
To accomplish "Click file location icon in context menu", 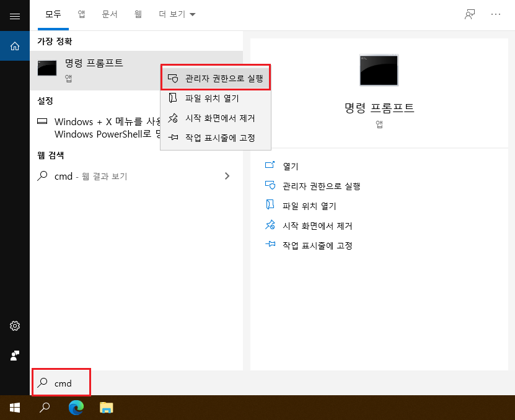I will [173, 98].
